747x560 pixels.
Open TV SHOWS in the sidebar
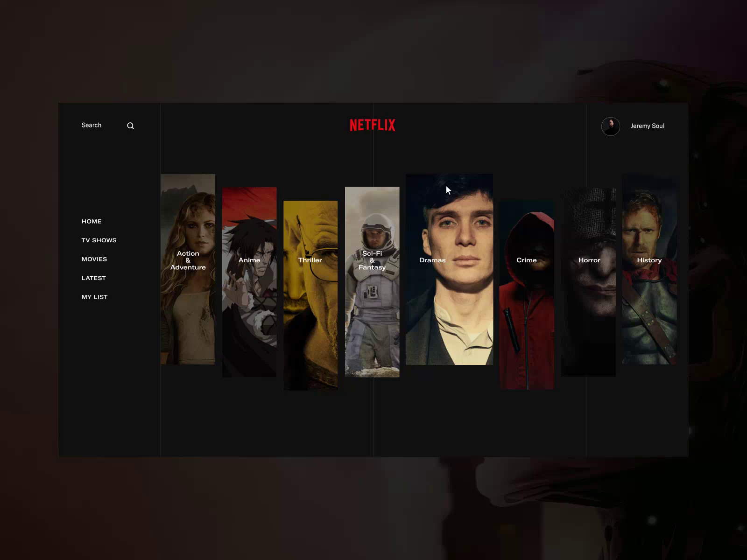99,240
